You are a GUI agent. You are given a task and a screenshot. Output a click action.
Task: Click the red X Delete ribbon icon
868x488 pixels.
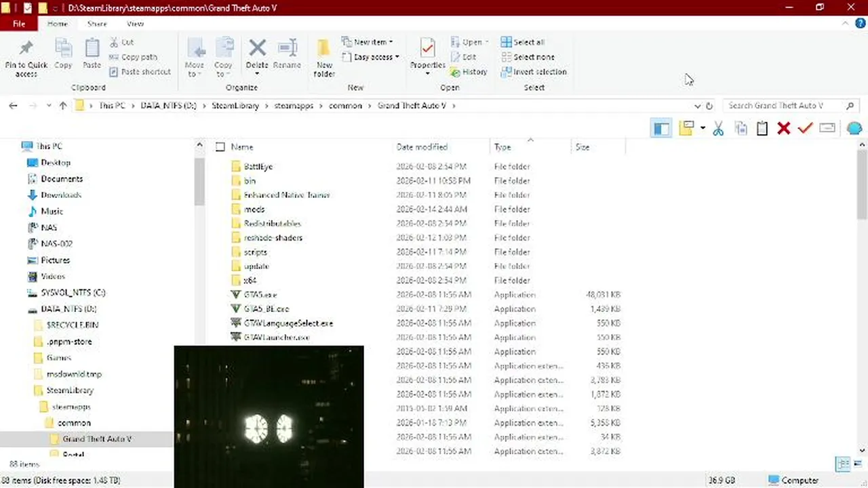coord(257,48)
